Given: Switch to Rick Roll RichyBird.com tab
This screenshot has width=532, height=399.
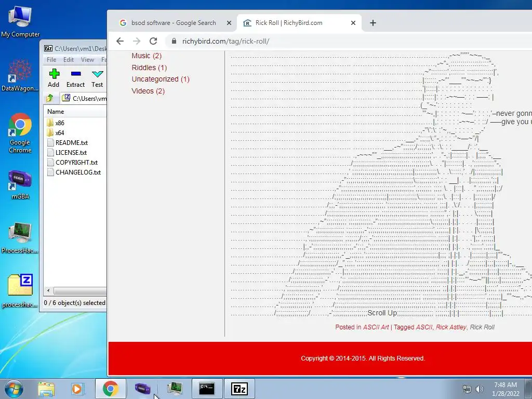Looking at the screenshot, I should 288,23.
